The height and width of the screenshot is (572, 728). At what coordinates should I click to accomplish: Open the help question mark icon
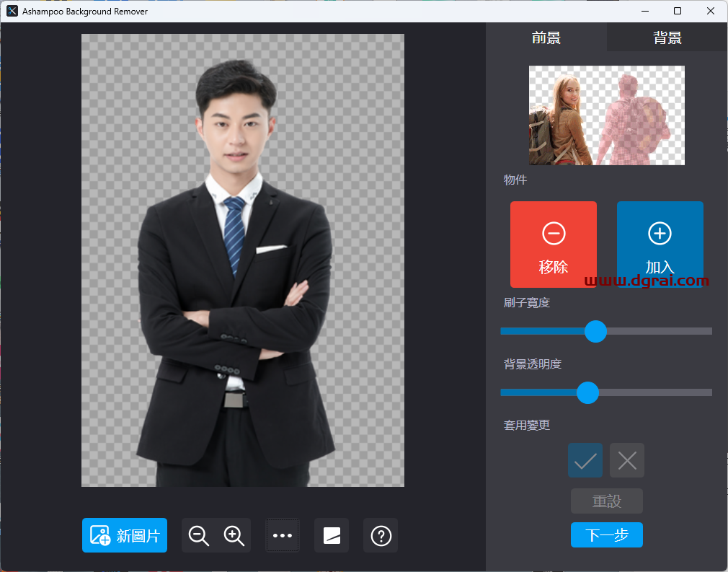click(x=381, y=535)
